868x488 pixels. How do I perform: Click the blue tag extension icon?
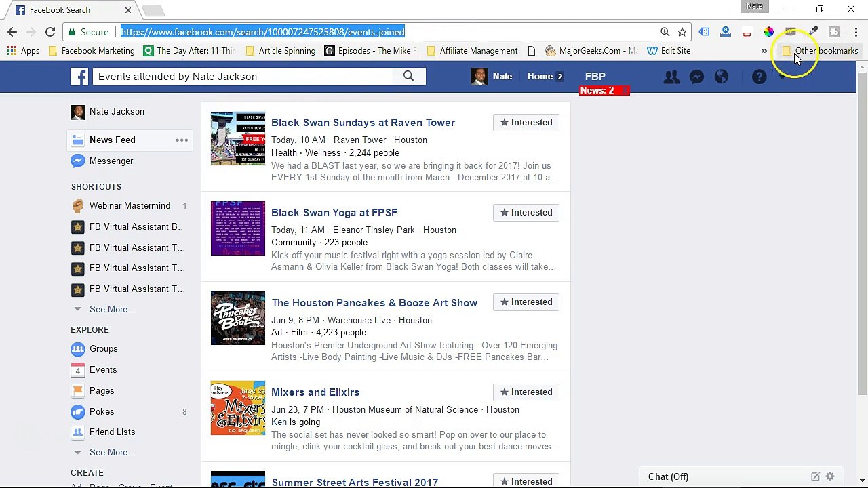(705, 32)
